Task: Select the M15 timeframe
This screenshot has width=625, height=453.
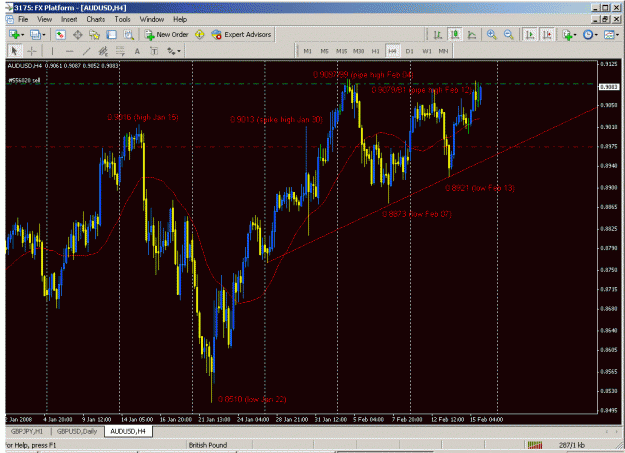Action: pyautogui.click(x=341, y=51)
